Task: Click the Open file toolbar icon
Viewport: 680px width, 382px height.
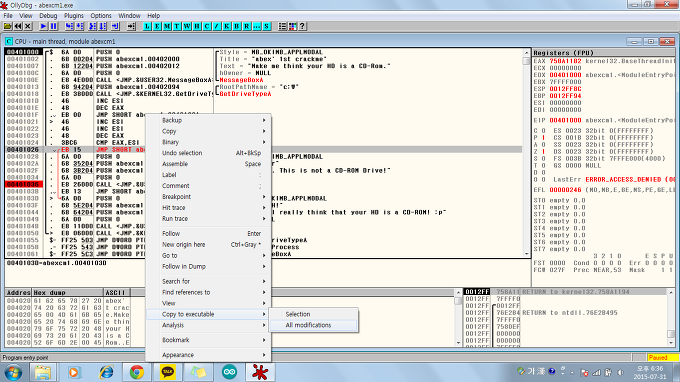Action: 7,26
